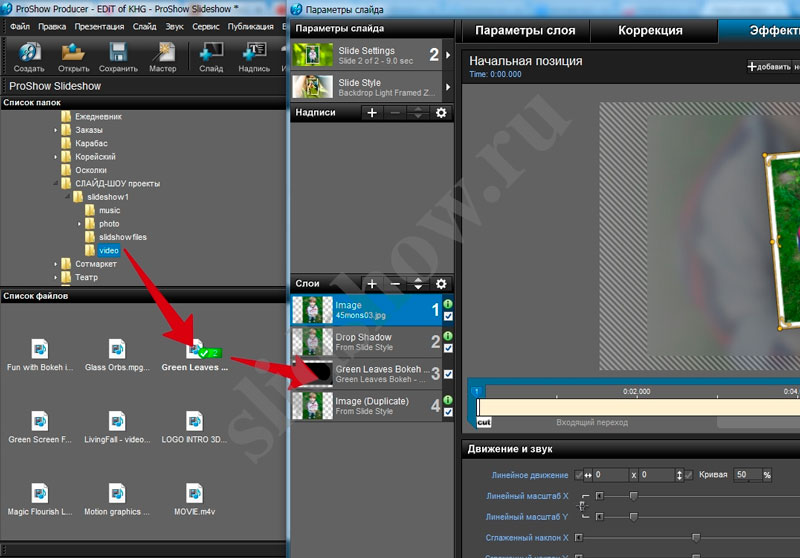The width and height of the screenshot is (800, 558).
Task: Click the layer reorder arrows in Слои
Action: pyautogui.click(x=418, y=284)
